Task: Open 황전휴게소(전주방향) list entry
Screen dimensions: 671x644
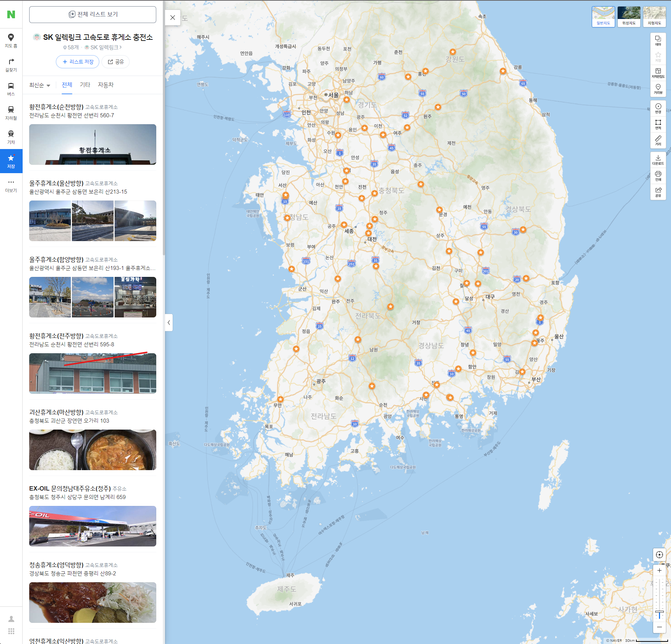Action: (56, 336)
